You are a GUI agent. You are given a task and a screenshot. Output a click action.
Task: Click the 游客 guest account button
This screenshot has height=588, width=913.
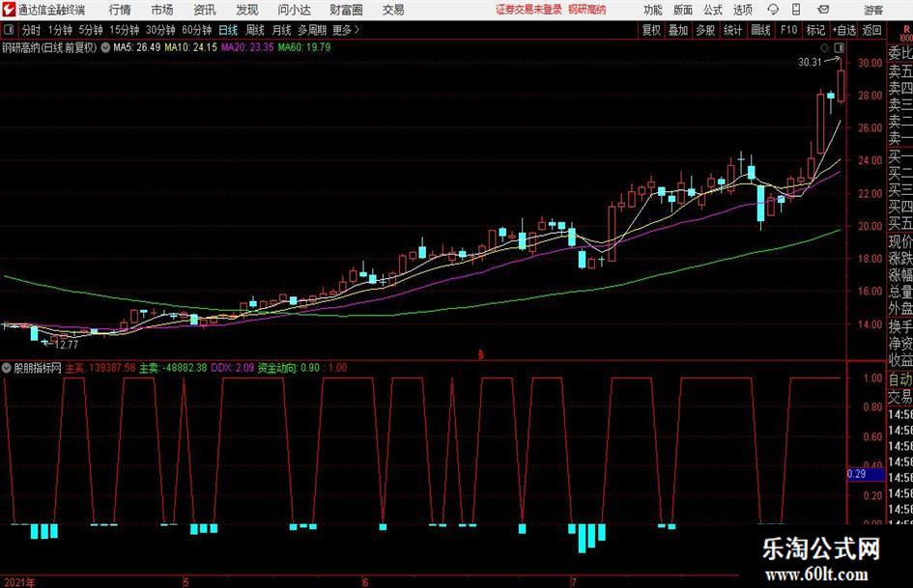(872, 10)
